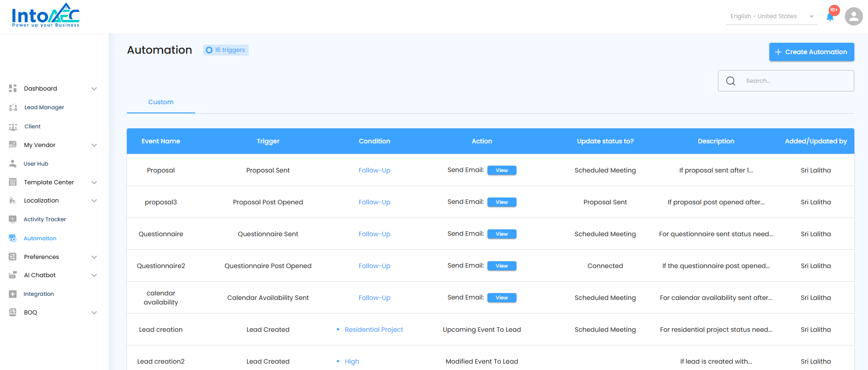
Task: Open the user profile avatar
Action: click(x=853, y=16)
